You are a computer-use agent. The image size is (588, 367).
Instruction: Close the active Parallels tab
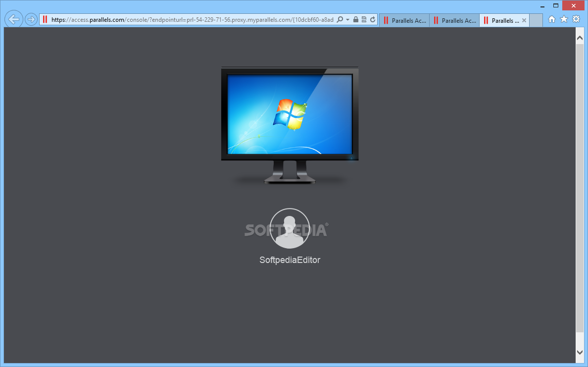(x=524, y=21)
